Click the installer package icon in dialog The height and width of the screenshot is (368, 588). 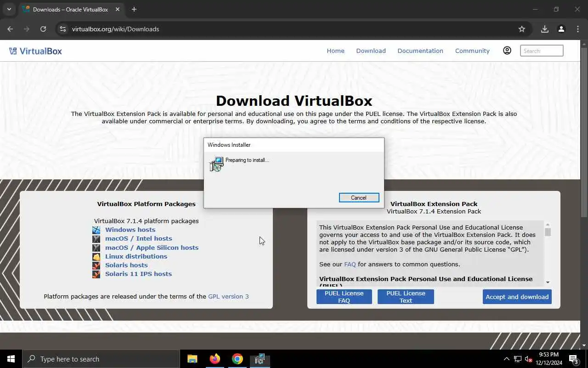(x=216, y=164)
